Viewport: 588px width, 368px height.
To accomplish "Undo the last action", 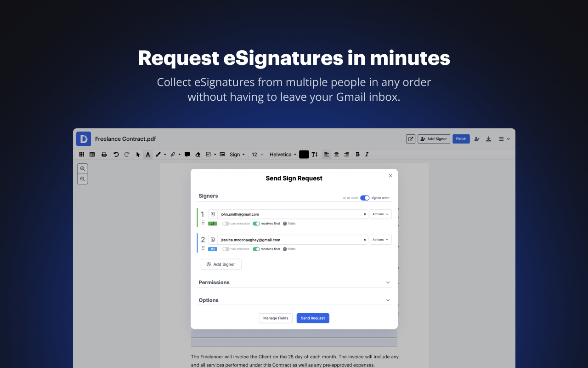I will pos(116,155).
